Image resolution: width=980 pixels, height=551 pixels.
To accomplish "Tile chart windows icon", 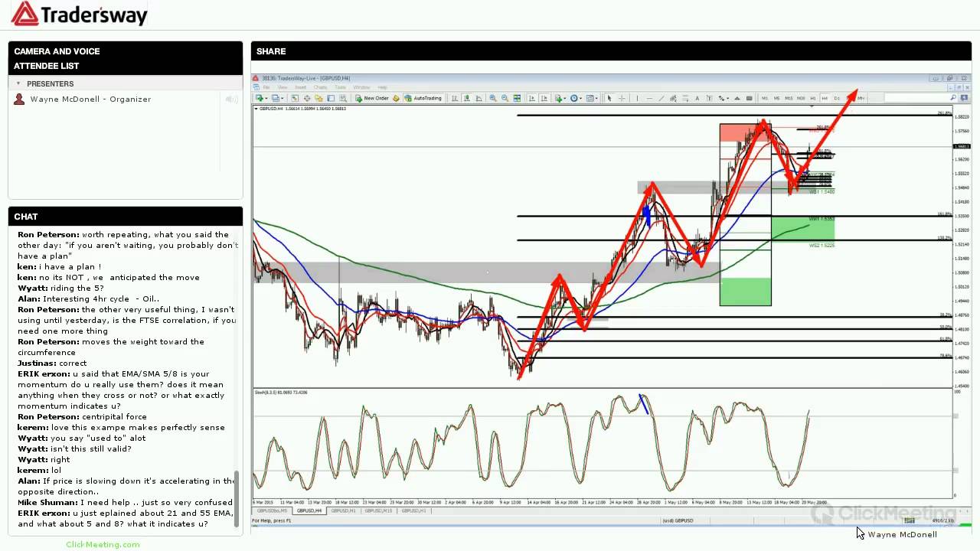I will [x=517, y=98].
